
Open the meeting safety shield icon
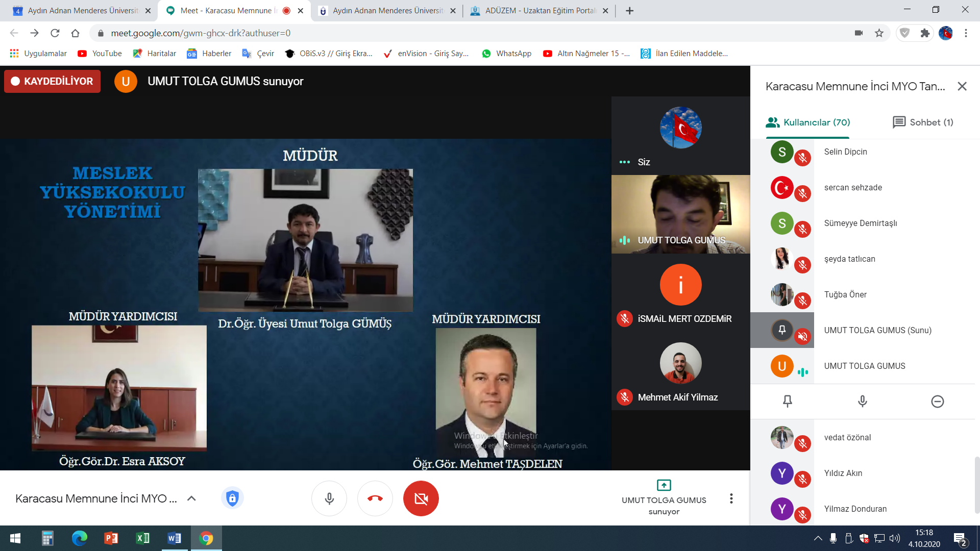click(x=232, y=498)
